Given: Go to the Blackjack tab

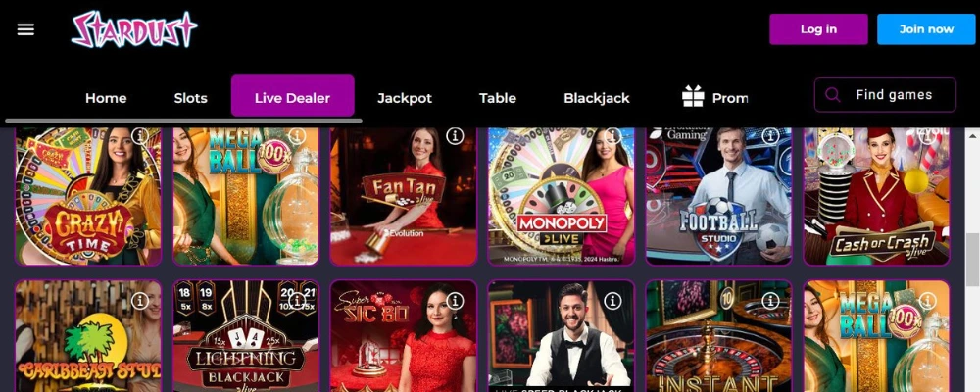Looking at the screenshot, I should coord(597,98).
